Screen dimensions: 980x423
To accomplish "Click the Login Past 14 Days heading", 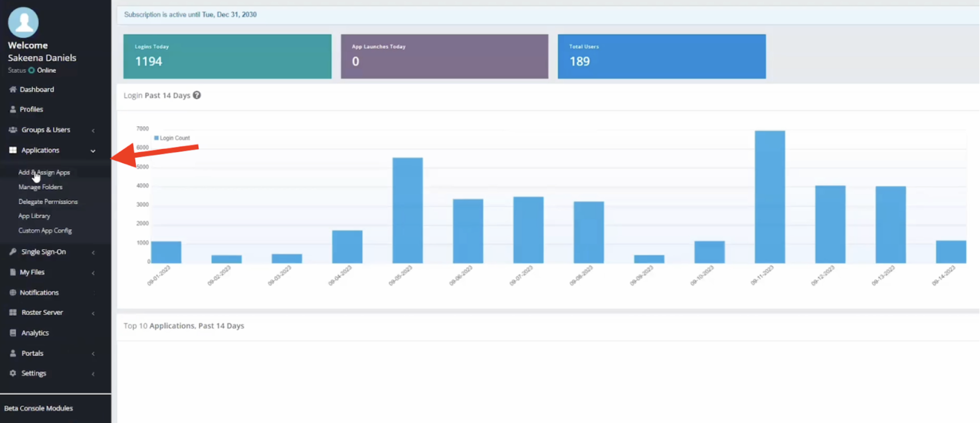I will point(157,95).
